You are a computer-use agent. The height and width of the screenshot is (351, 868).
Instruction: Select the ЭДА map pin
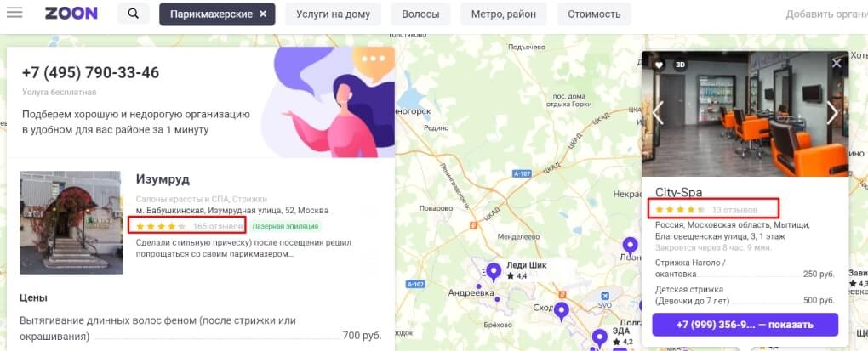tap(600, 337)
